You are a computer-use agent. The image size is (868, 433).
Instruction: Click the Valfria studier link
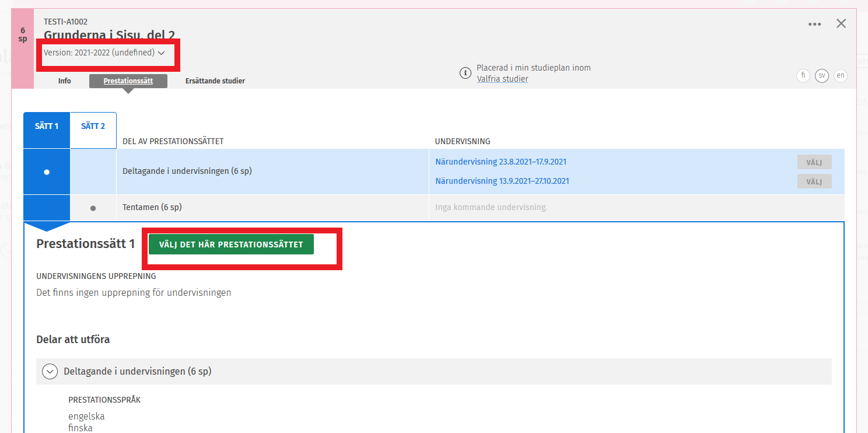tap(502, 79)
